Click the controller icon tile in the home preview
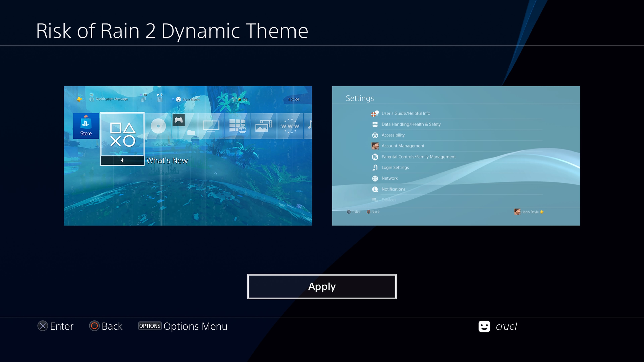The image size is (644, 362). point(178,120)
